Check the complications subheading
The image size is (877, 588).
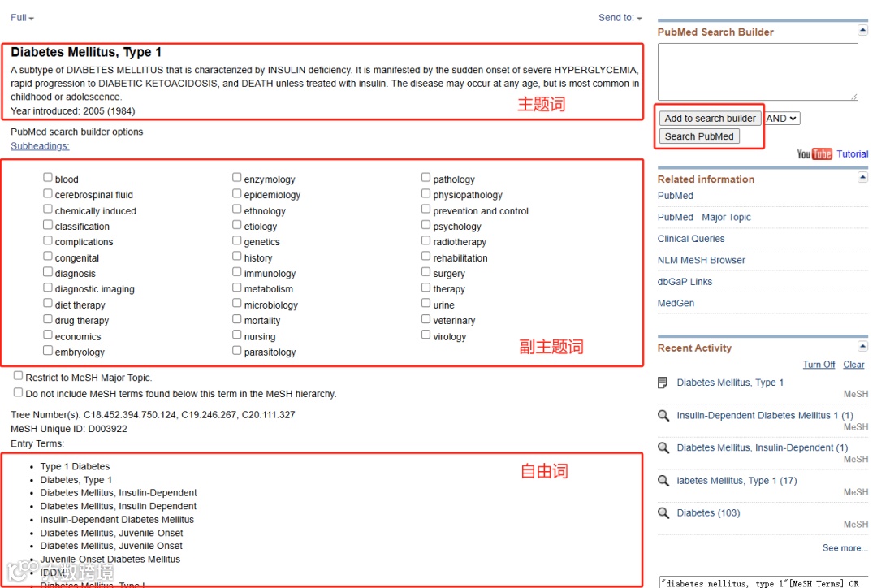48,240
